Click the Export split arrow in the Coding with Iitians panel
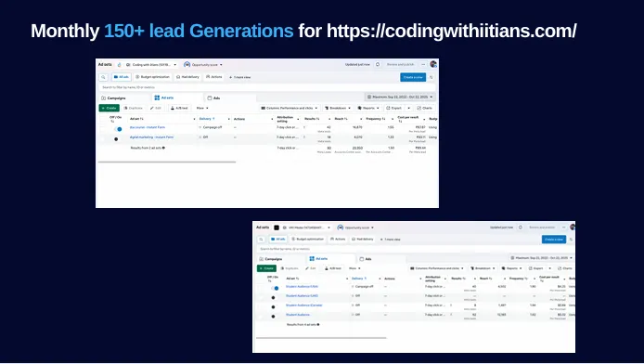The height and width of the screenshot is (364, 644). 408,108
